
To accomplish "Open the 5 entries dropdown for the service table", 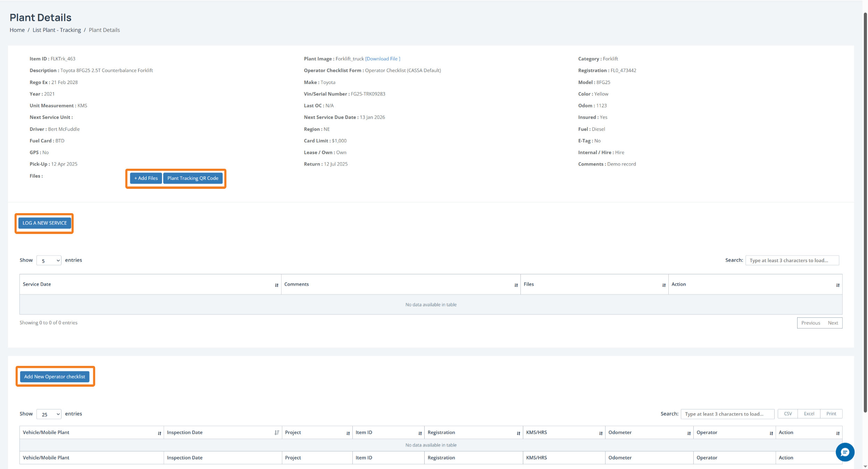I will 49,261.
